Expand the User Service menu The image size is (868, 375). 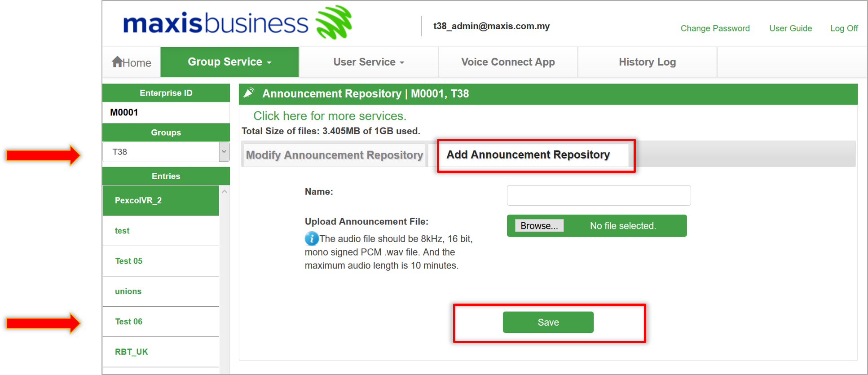pos(368,62)
